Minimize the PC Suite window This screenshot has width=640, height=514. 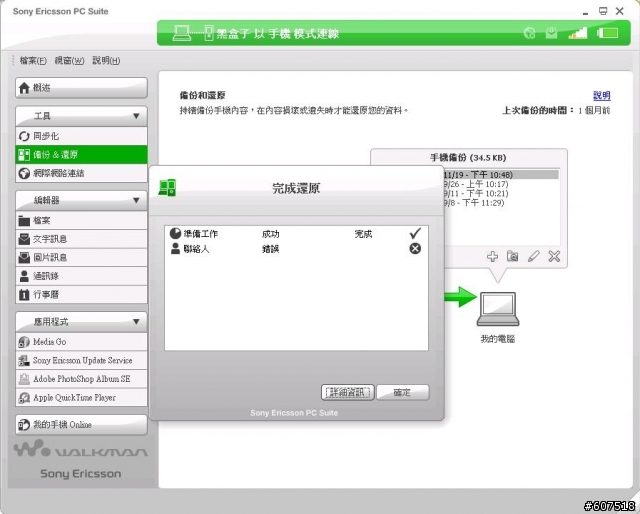(585, 13)
